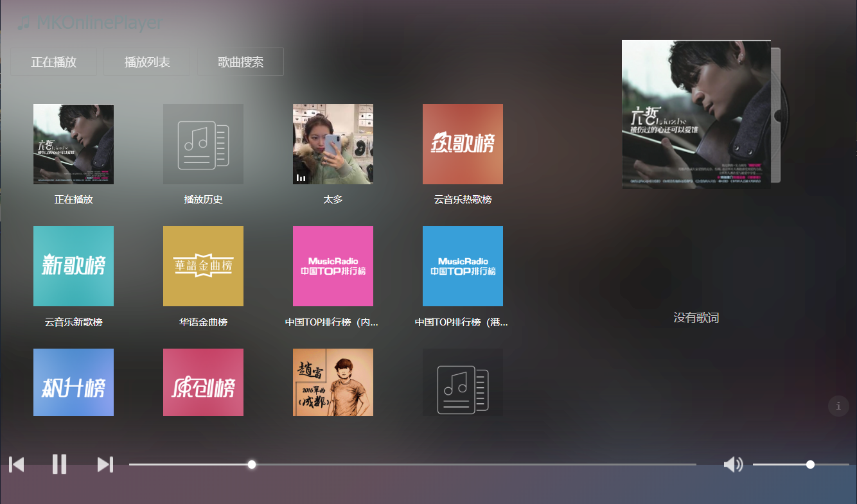
Task: Click the 云音乐热歌榜 label text
Action: click(x=463, y=200)
